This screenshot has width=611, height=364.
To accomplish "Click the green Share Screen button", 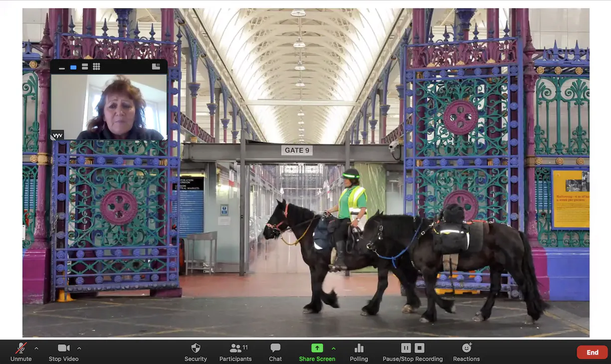I will coord(317,352).
